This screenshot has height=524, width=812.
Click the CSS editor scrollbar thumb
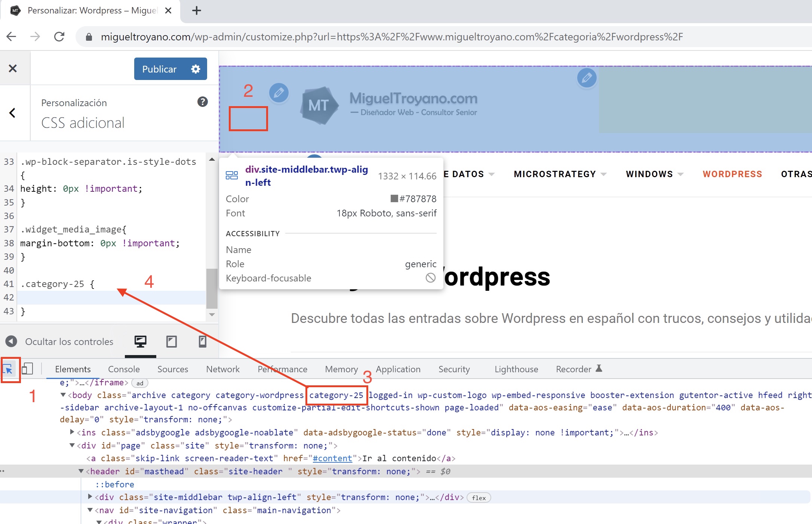click(x=212, y=289)
